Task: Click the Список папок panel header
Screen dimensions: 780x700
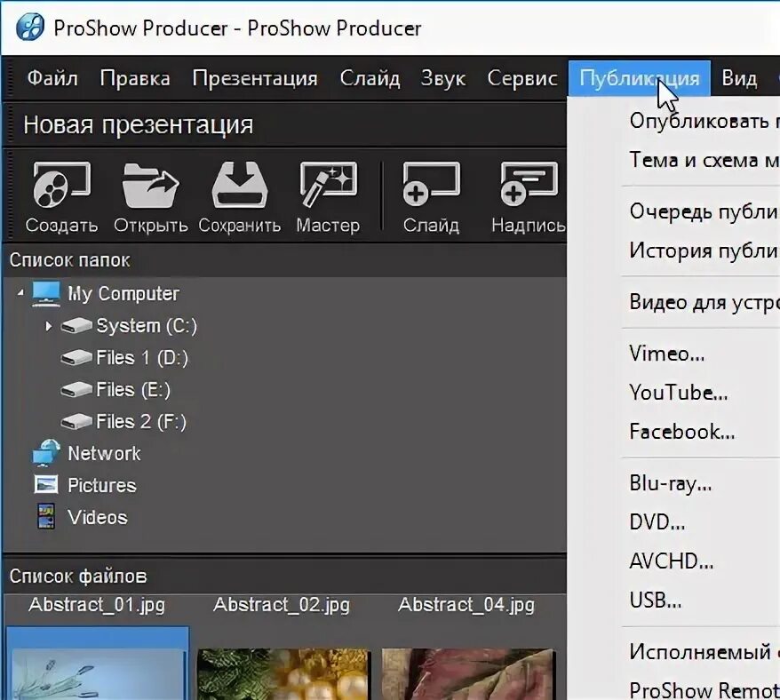Action: [69, 260]
